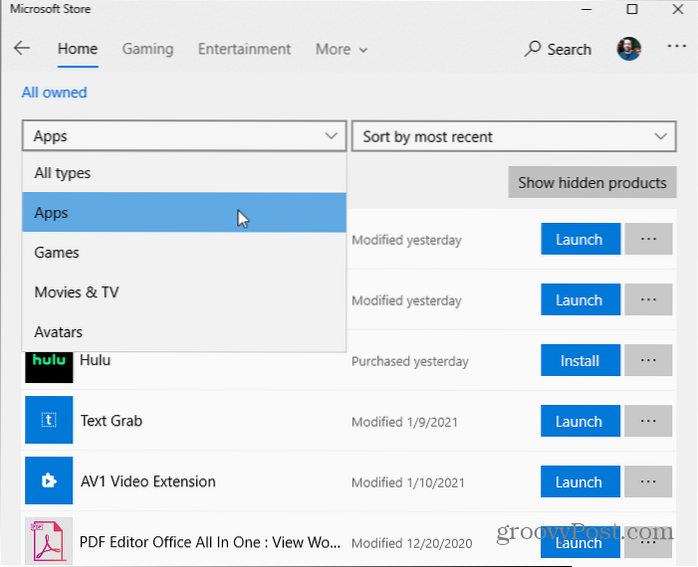Expand the More navigation menu

pos(341,49)
